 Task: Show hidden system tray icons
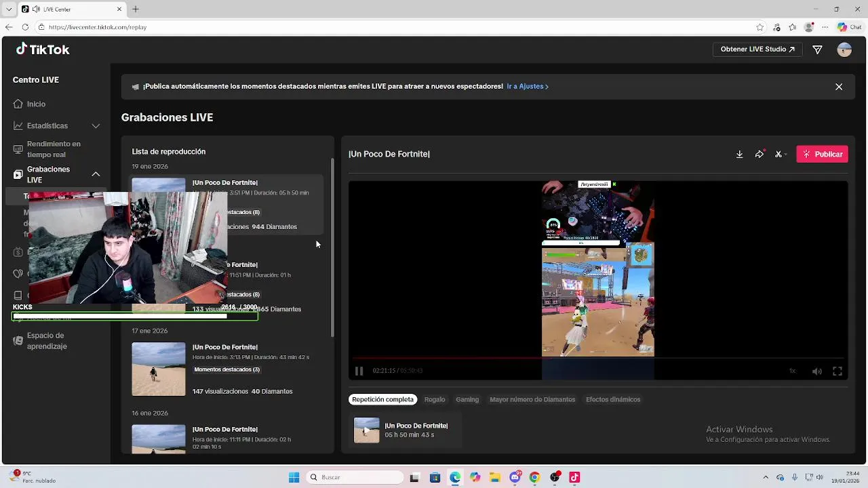[766, 477]
